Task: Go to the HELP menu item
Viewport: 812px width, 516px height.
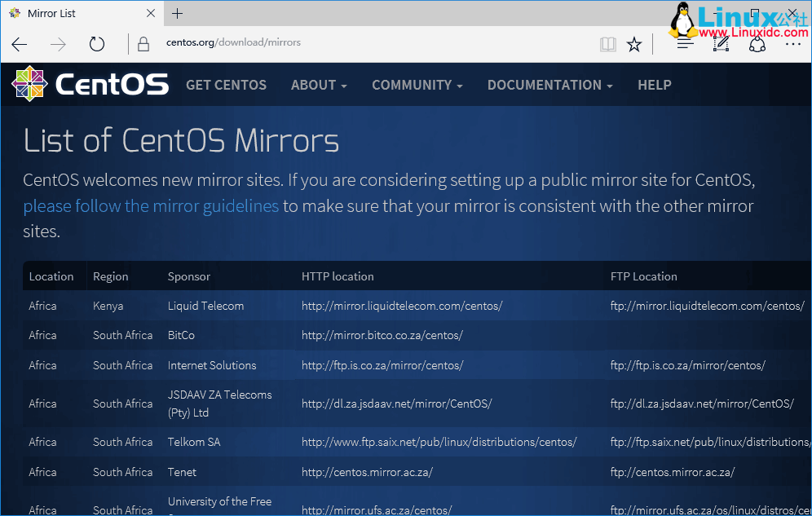Action: (654, 85)
